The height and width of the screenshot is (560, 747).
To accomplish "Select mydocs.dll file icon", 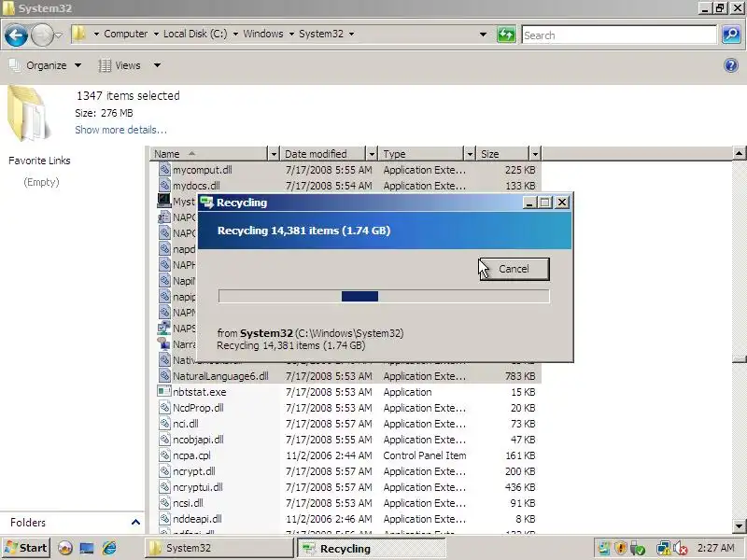I will [164, 185].
